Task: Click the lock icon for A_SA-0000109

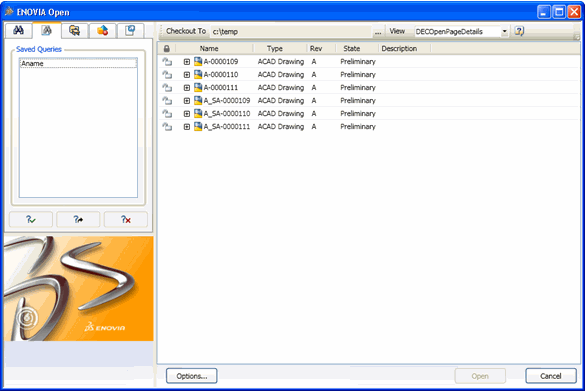Action: coord(167,101)
